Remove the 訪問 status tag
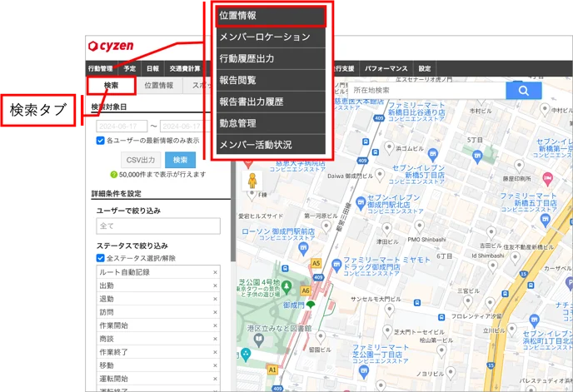Screen dimensions: 573x392 pos(215,312)
